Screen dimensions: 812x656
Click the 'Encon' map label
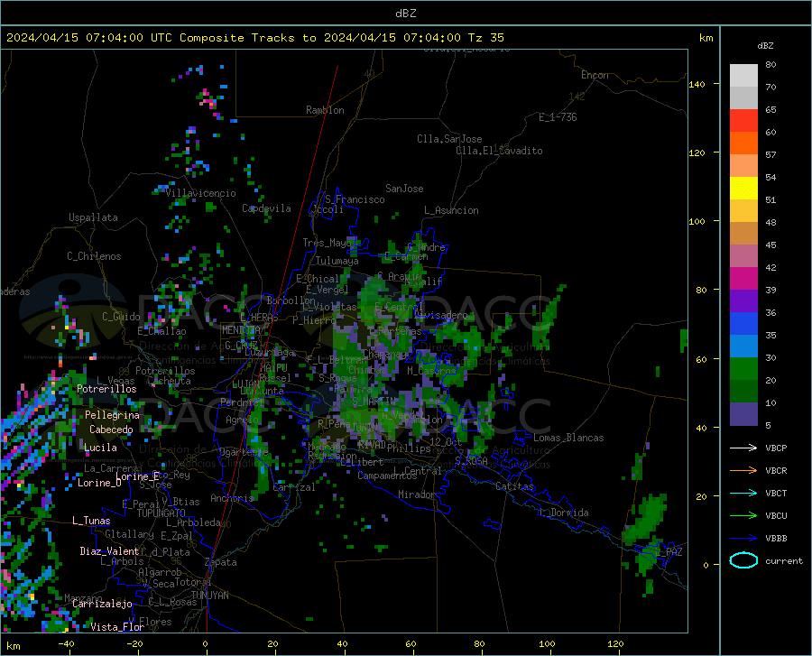click(x=595, y=75)
